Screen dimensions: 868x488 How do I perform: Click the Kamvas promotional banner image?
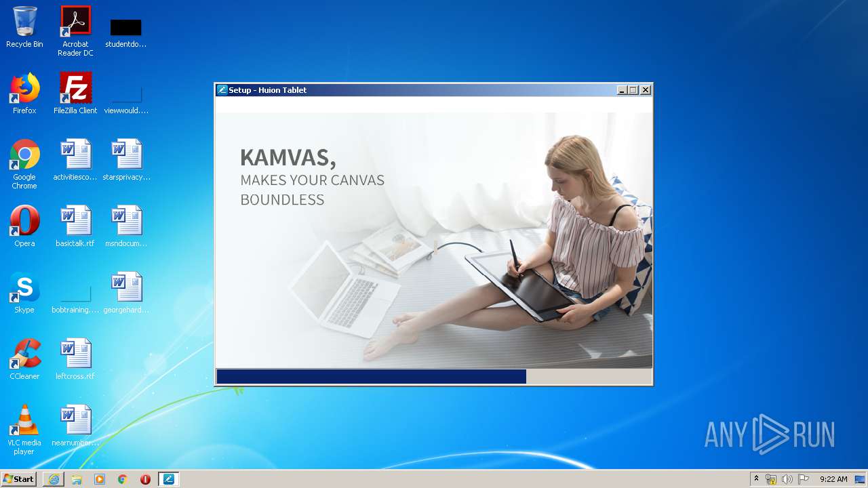434,241
